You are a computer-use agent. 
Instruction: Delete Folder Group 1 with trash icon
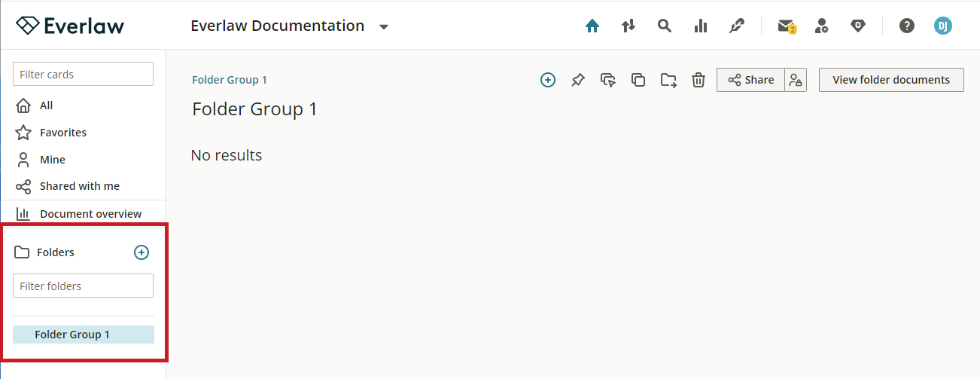pos(698,80)
